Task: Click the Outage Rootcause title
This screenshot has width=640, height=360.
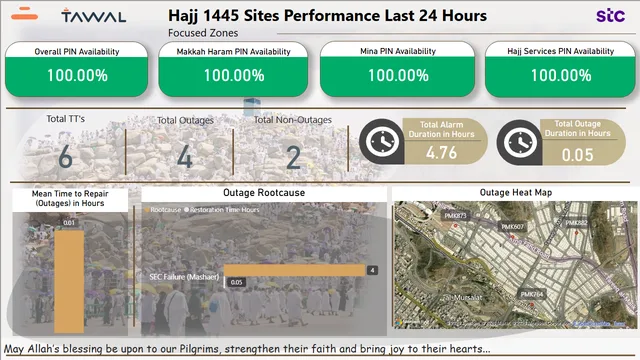Action: (x=264, y=193)
